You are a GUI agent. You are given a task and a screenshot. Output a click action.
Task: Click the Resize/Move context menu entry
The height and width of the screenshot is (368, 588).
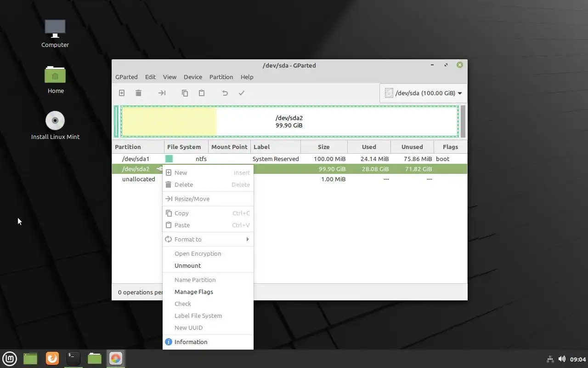pos(208,199)
